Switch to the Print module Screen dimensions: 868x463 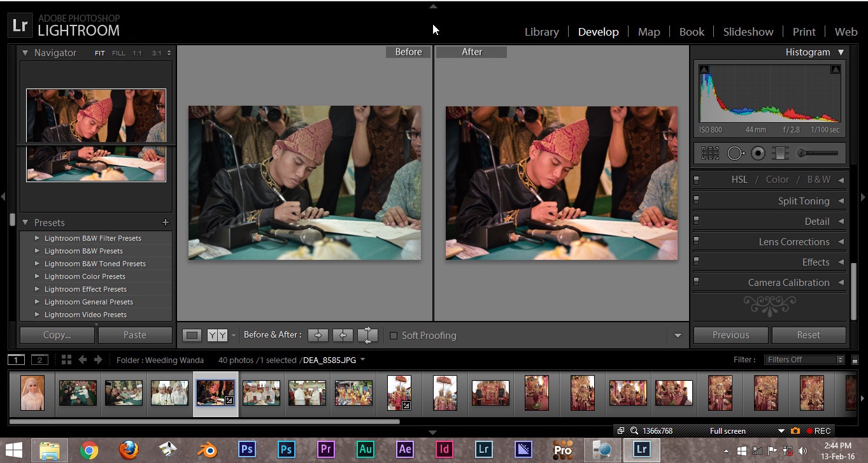(x=804, y=32)
